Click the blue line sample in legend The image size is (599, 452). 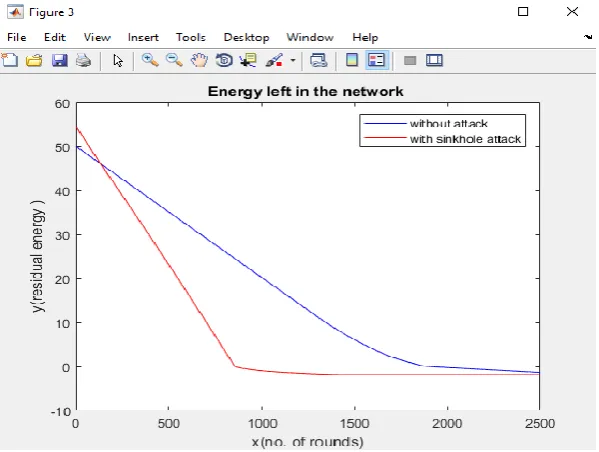(385, 124)
